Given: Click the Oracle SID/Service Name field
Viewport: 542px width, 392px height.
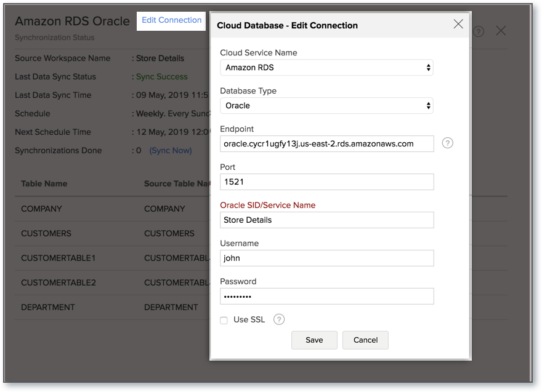Looking at the screenshot, I should point(327,220).
